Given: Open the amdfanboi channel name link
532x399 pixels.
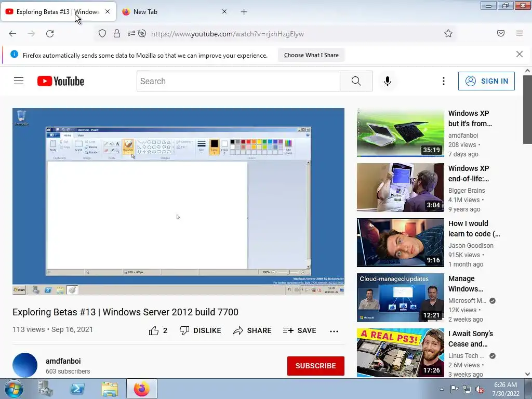Looking at the screenshot, I should pos(63,361).
